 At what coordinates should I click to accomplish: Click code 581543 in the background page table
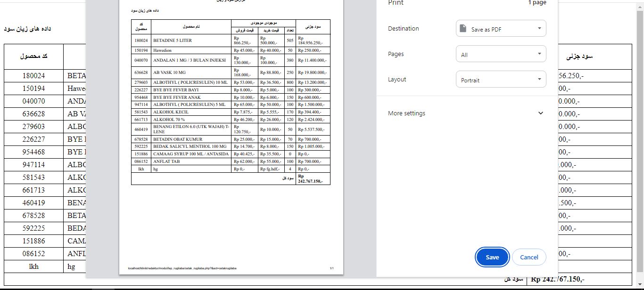point(33,177)
